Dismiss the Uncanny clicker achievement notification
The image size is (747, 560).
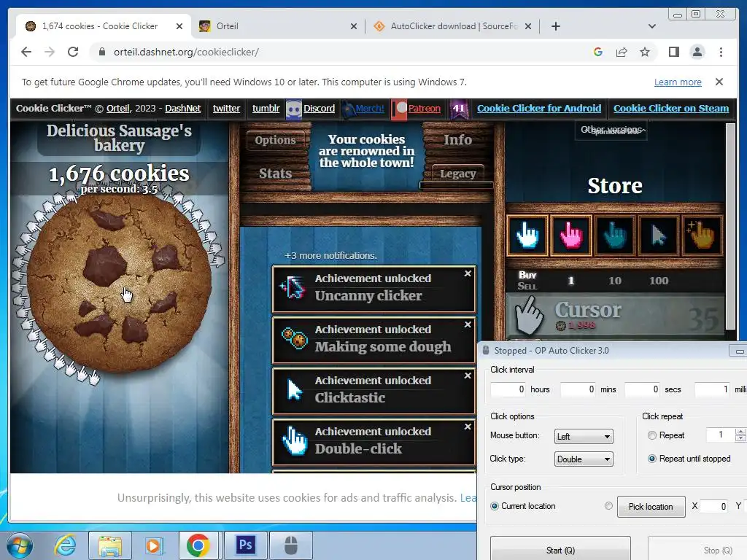pos(468,273)
